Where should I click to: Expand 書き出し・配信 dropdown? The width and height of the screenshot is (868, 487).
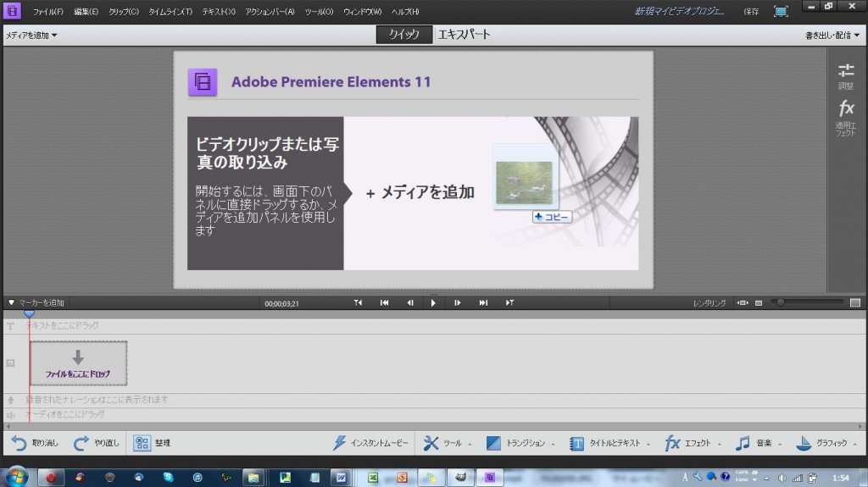[832, 36]
